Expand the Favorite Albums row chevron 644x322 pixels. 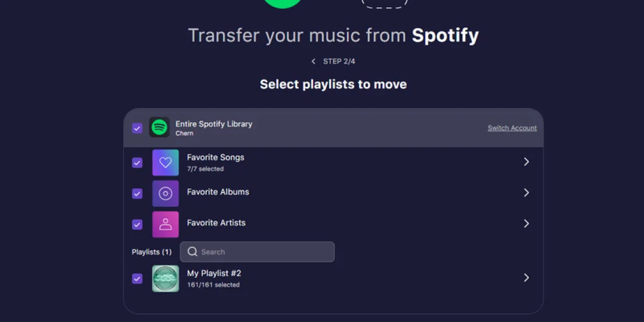(526, 193)
